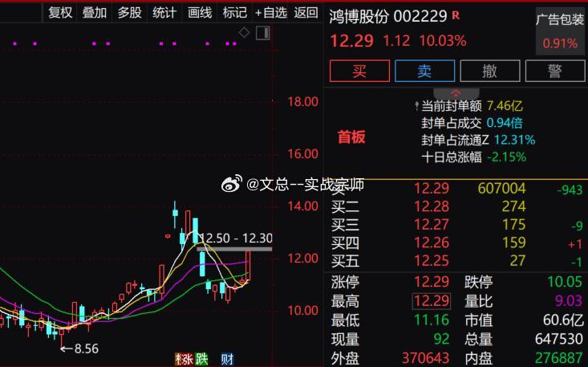588x367 pixels.
Task: Click the red 涨 indicator icon
Action: pyautogui.click(x=188, y=359)
